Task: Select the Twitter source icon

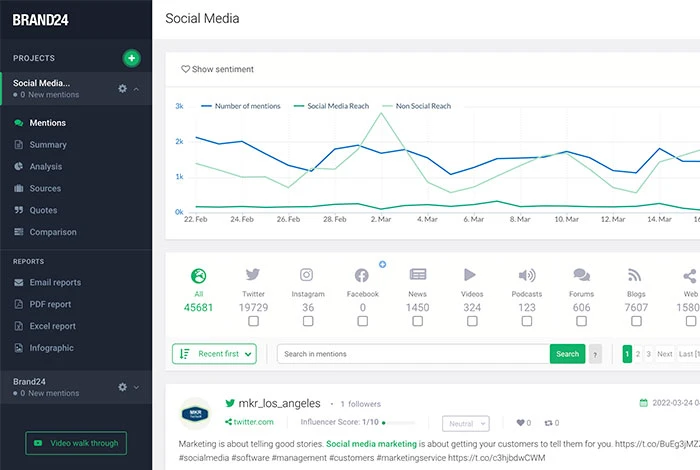Action: click(253, 275)
